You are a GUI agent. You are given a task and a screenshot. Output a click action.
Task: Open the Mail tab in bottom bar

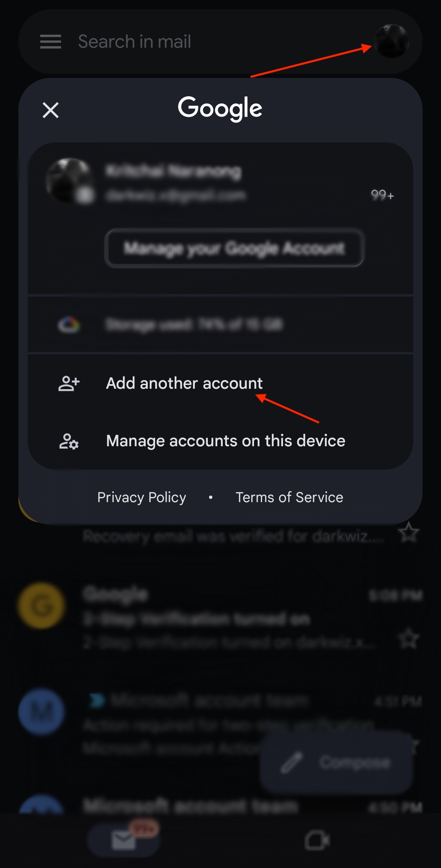point(124,840)
